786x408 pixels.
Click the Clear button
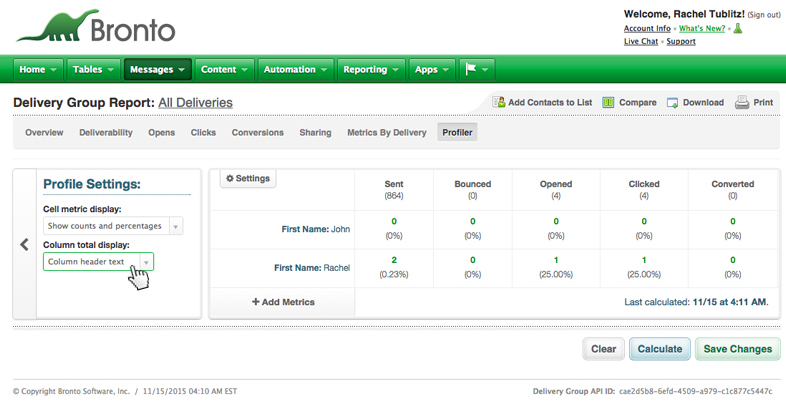603,349
